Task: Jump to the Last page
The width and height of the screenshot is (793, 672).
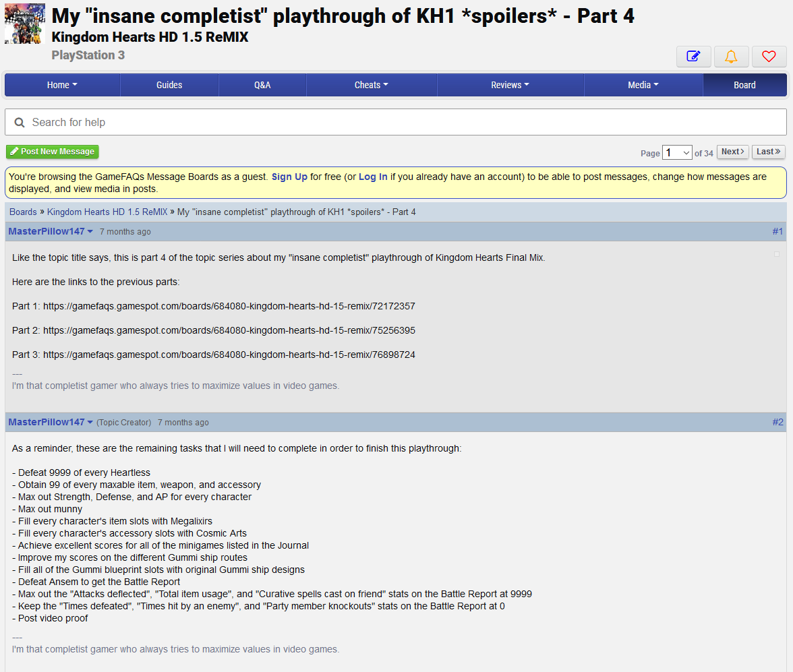Action: [768, 152]
